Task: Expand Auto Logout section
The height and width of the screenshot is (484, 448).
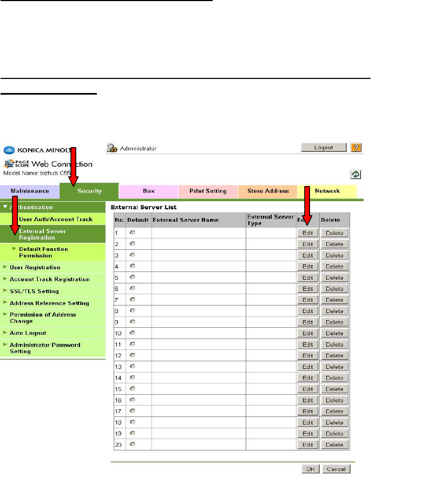Action: tap(5, 333)
